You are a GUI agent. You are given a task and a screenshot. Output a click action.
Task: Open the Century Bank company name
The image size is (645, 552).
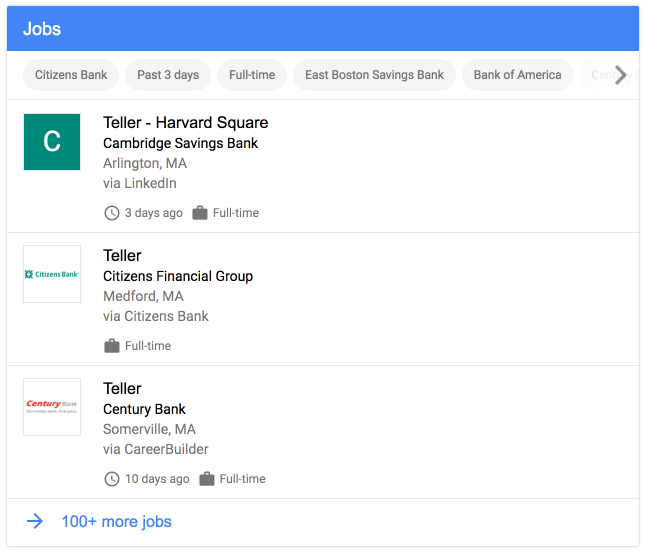point(144,409)
